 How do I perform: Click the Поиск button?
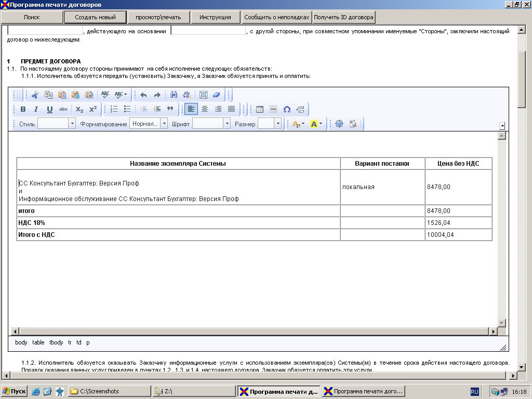coord(32,17)
